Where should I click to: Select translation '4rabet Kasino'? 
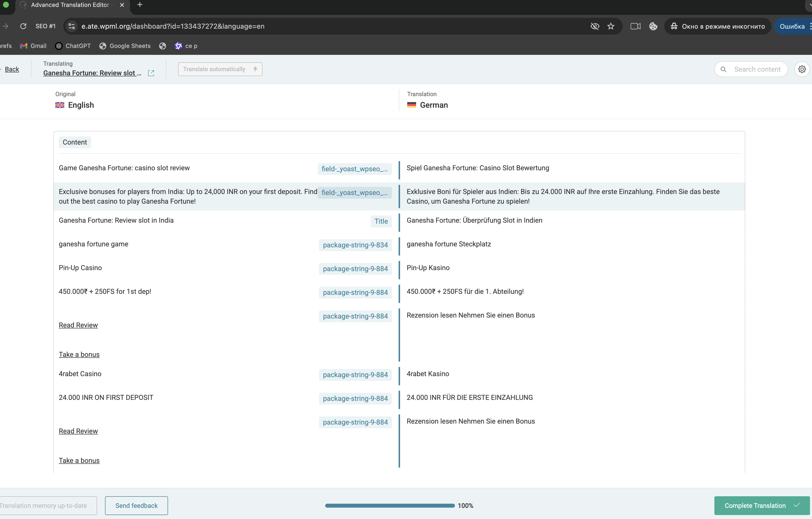(x=428, y=374)
